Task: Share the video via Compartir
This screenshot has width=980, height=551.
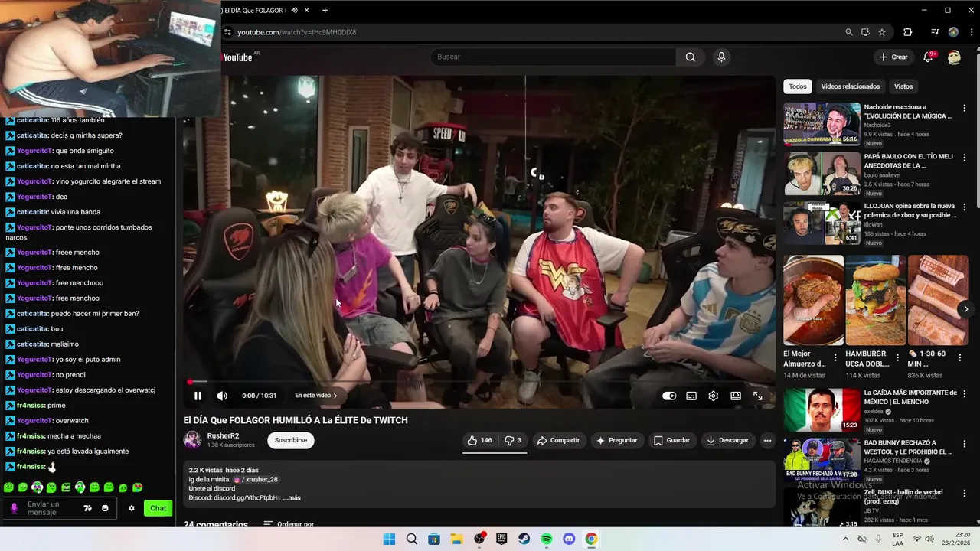Action: tap(558, 440)
